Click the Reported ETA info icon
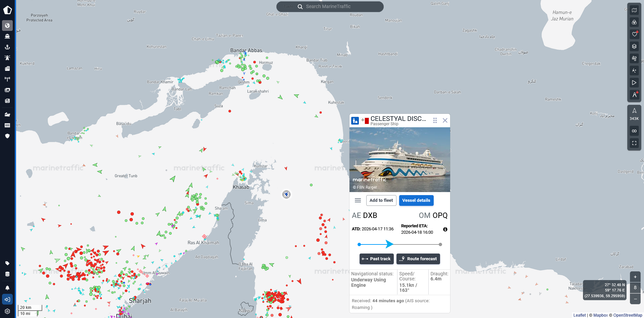Viewport: 644px width, 318px height. pos(445,229)
